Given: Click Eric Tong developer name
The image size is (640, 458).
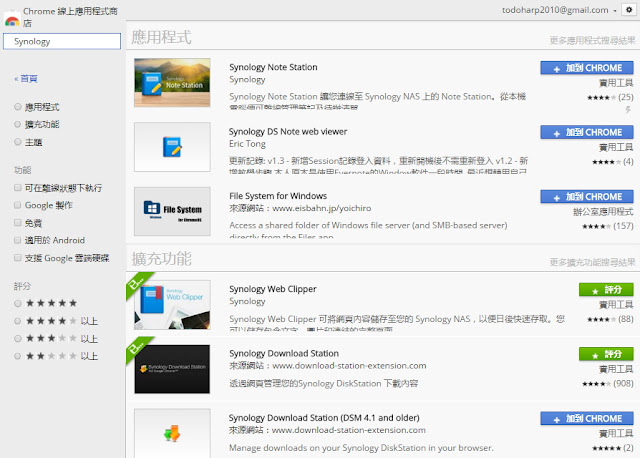Looking at the screenshot, I should (247, 144).
